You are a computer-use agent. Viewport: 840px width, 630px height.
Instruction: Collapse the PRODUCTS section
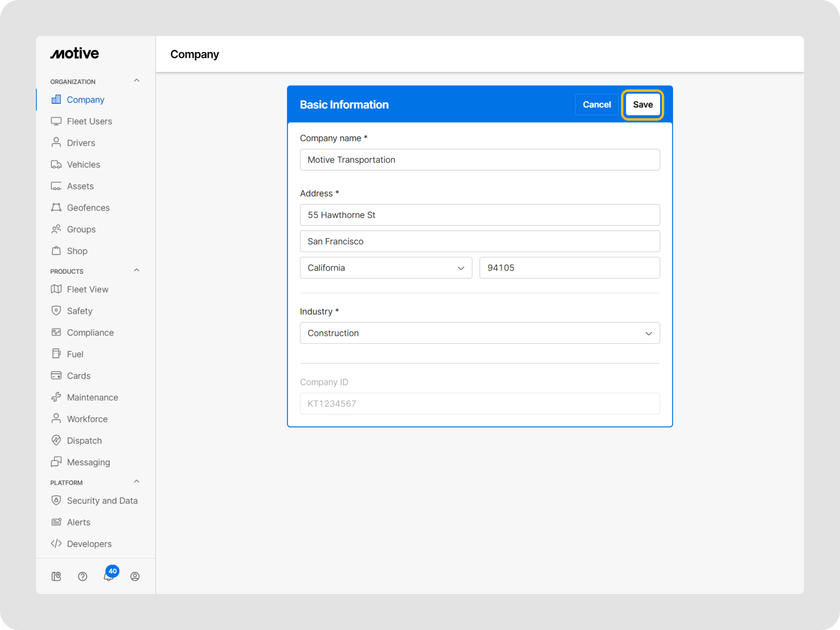[x=136, y=270]
